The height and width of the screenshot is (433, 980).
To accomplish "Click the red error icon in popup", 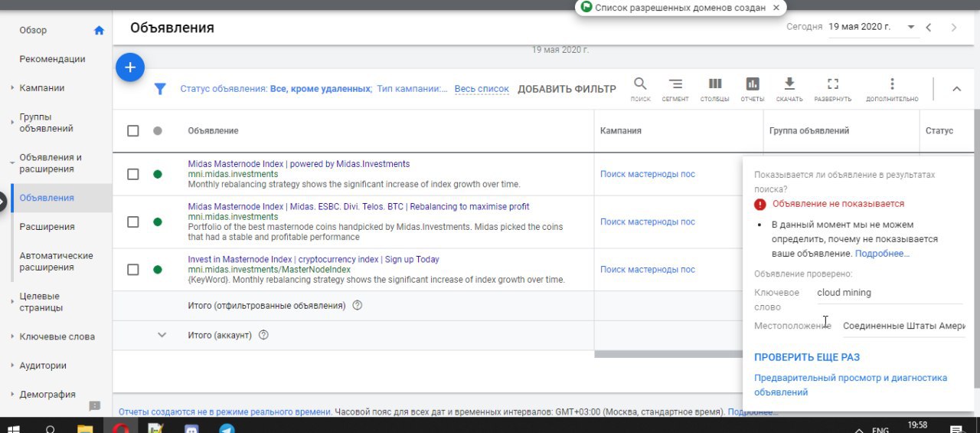I will point(759,205).
